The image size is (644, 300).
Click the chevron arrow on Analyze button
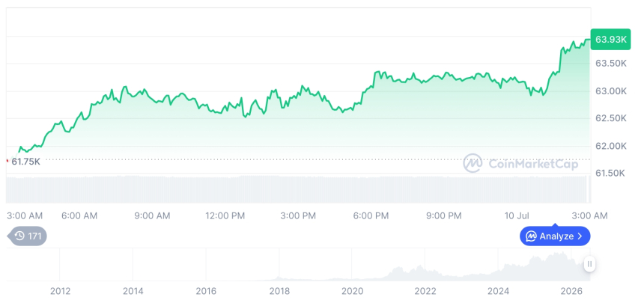pyautogui.click(x=580, y=236)
